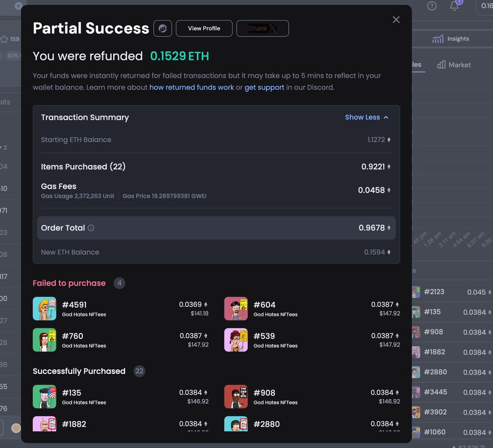The image size is (493, 448).
Task: Click the Successfully Purchased count badge
Action: click(140, 371)
